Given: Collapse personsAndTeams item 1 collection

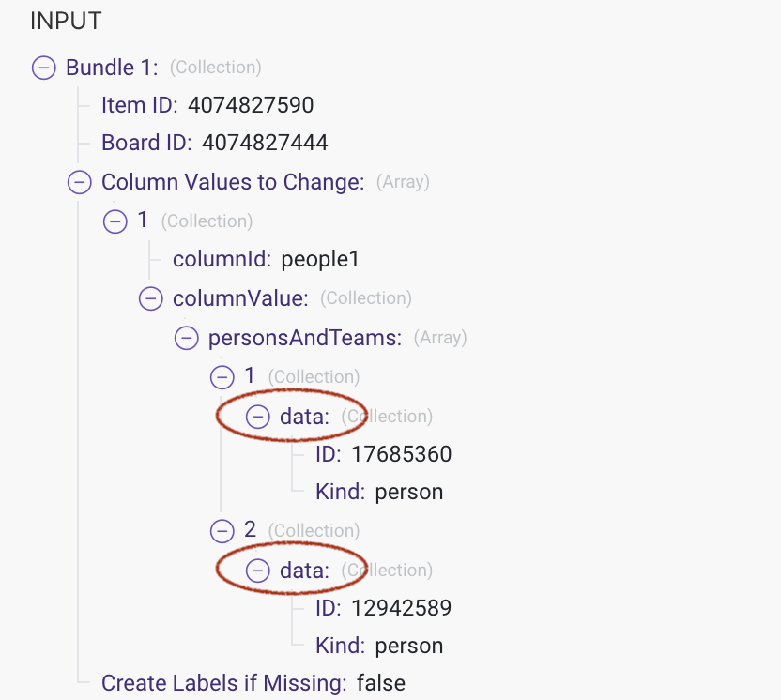Looking at the screenshot, I should (222, 377).
